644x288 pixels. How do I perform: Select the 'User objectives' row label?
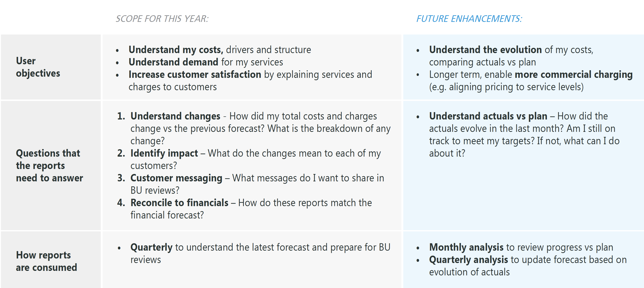pos(38,67)
